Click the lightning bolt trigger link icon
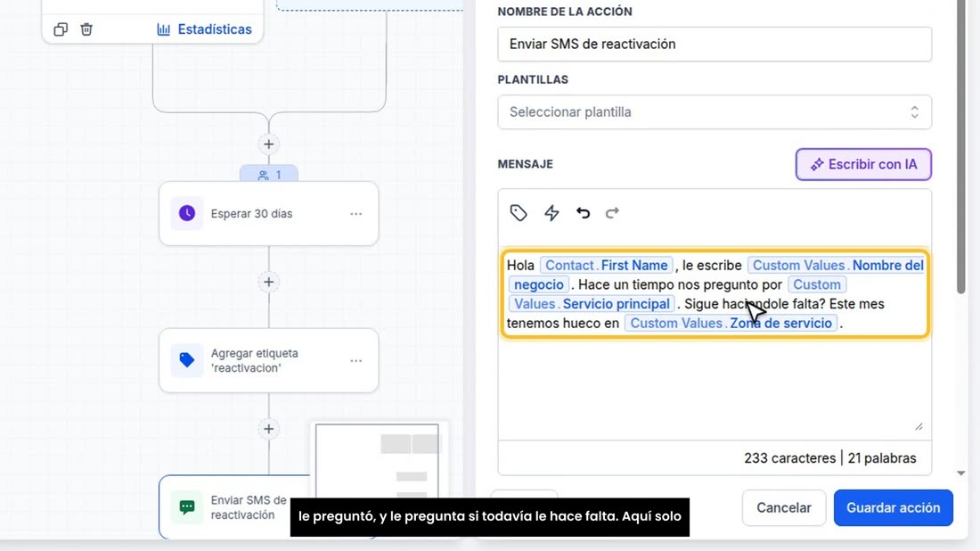This screenshot has width=980, height=551. tap(551, 213)
